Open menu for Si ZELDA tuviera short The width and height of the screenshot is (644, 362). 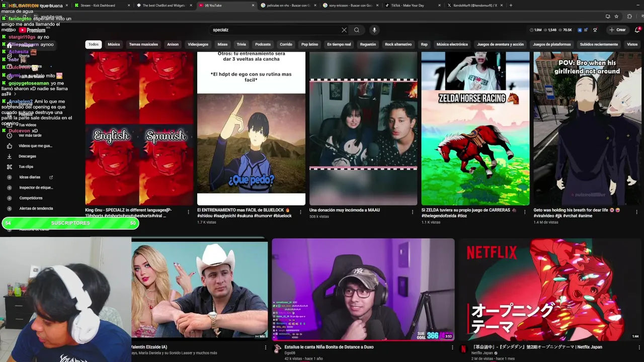(525, 212)
